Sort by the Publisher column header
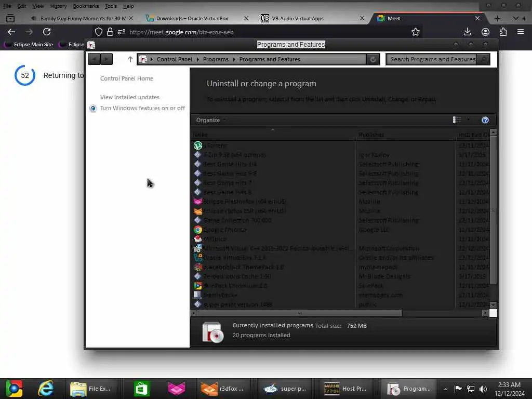 pos(406,135)
